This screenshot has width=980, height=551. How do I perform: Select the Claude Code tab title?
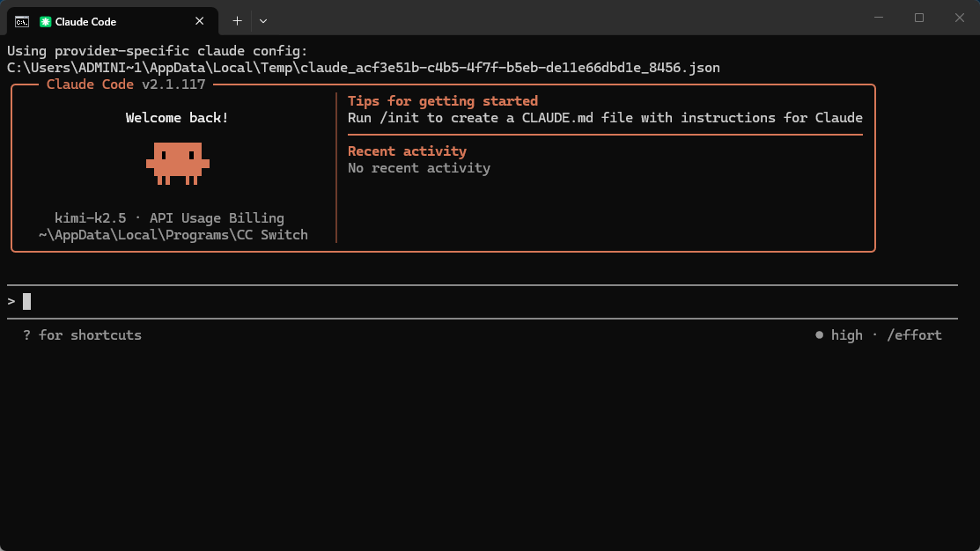click(x=85, y=21)
